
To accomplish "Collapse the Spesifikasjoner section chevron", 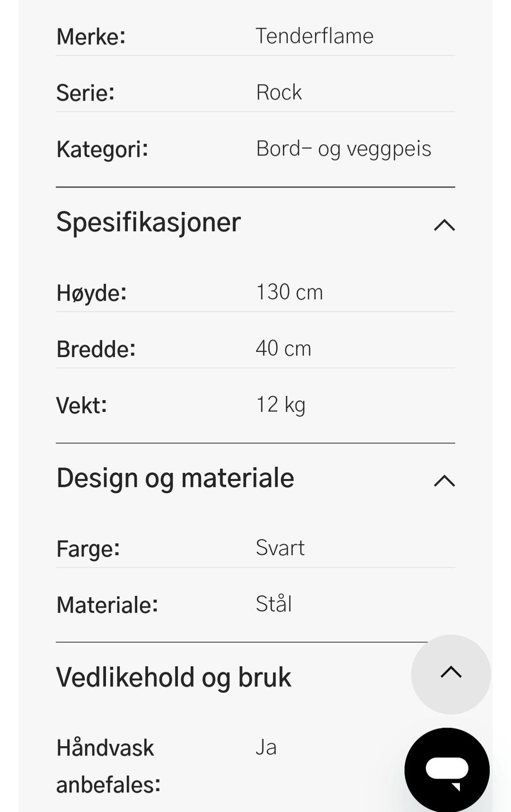I will (x=444, y=225).
